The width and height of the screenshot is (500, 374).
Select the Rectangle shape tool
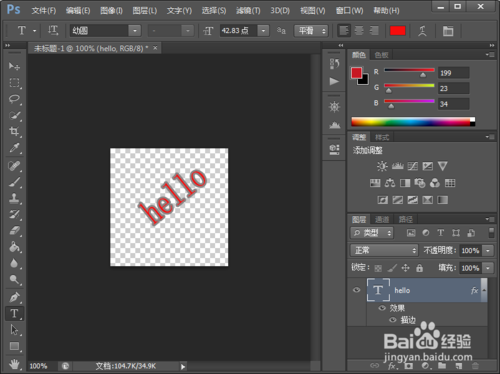coord(14,346)
